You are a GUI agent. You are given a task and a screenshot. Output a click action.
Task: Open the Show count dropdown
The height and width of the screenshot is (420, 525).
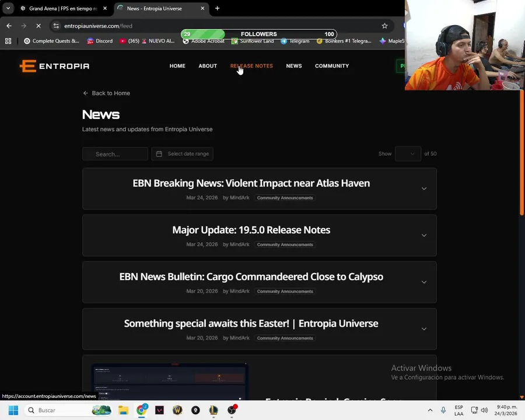408,154
